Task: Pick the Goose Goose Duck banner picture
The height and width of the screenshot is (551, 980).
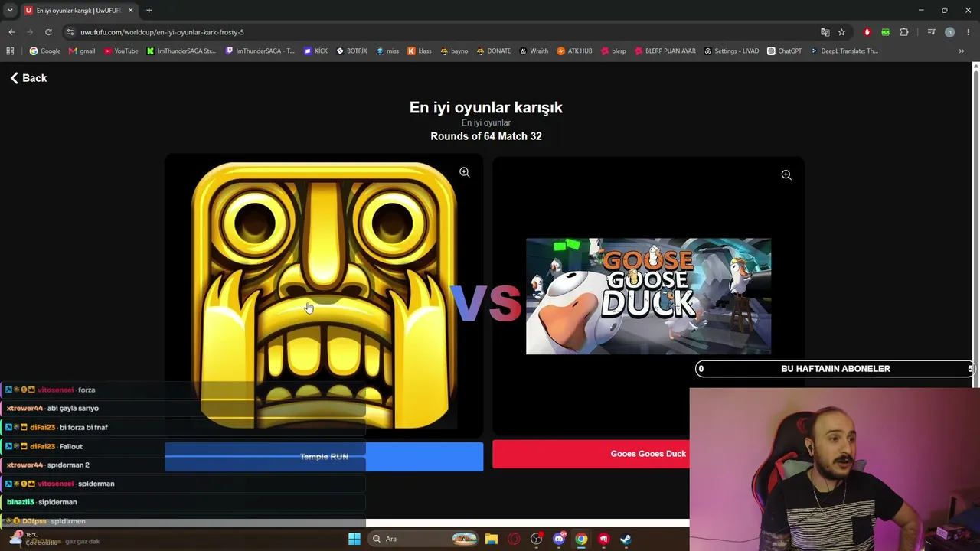Action: coord(648,296)
